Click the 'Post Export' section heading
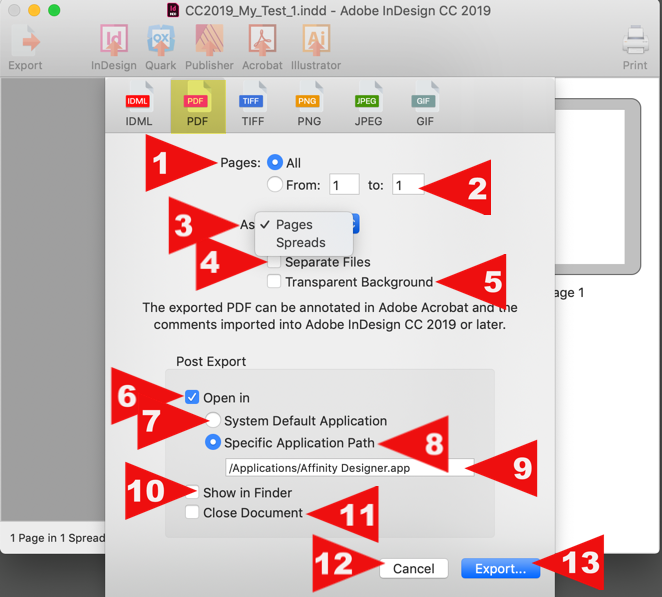This screenshot has height=597, width=662. click(211, 361)
